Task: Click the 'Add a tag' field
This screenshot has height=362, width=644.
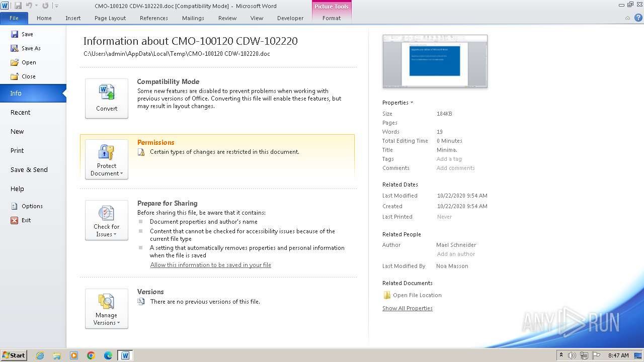Action: (449, 159)
